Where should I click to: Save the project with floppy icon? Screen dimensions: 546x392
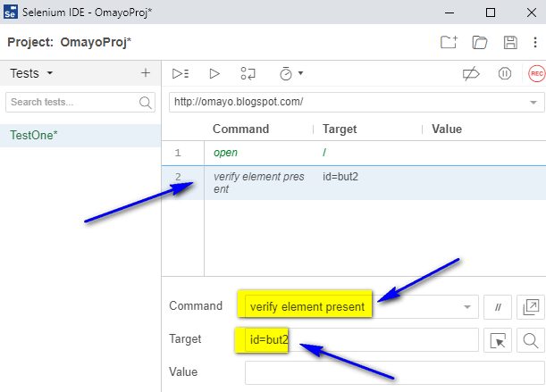tap(510, 43)
